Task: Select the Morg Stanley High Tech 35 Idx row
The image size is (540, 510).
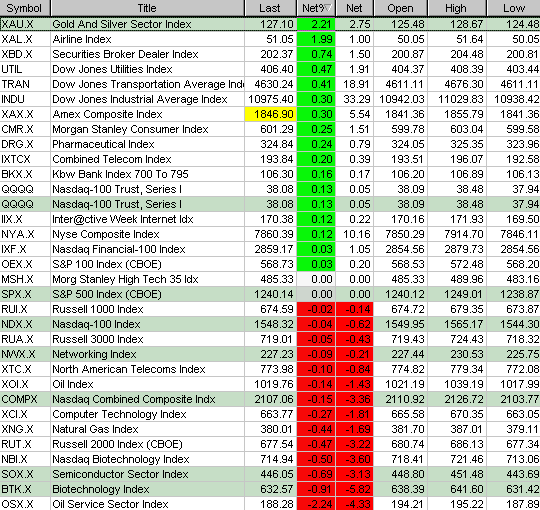Action: 270,279
